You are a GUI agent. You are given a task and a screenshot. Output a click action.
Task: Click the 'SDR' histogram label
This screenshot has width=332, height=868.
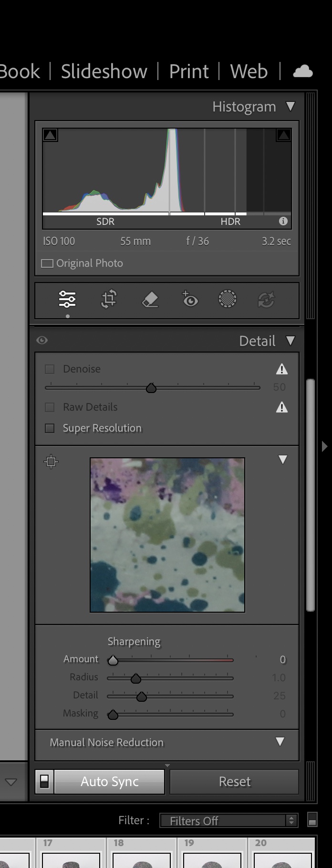click(105, 222)
